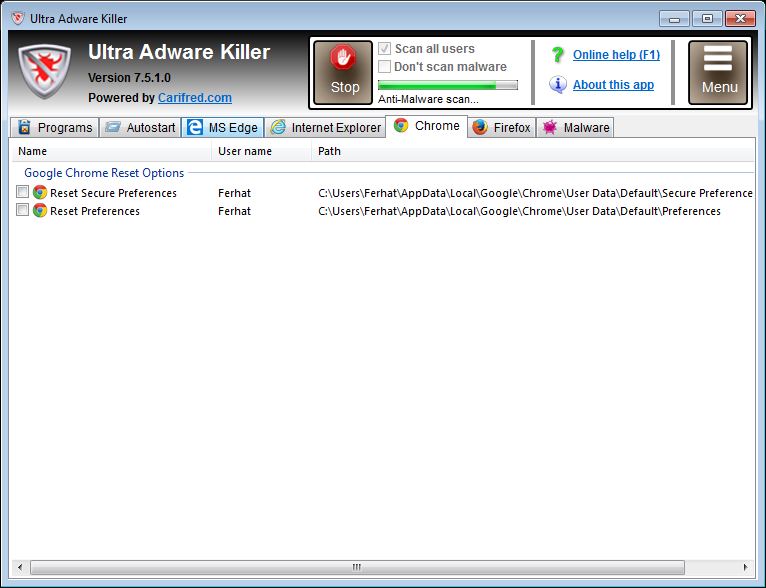
Task: Enable Don't scan malware checkbox
Action: pos(384,66)
